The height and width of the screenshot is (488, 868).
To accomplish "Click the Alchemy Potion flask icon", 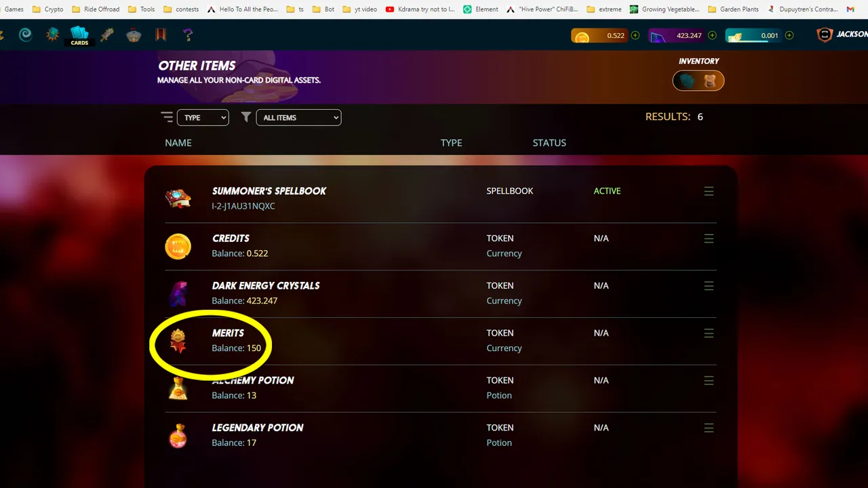I will [178, 388].
